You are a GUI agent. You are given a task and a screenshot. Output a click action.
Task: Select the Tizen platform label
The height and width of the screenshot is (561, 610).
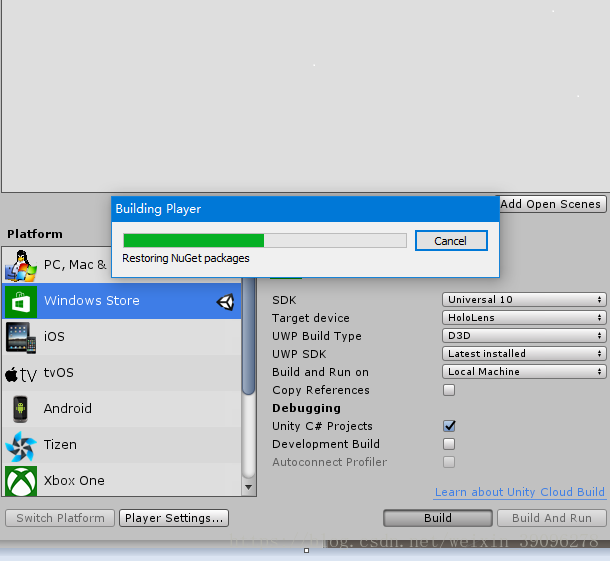tap(60, 445)
